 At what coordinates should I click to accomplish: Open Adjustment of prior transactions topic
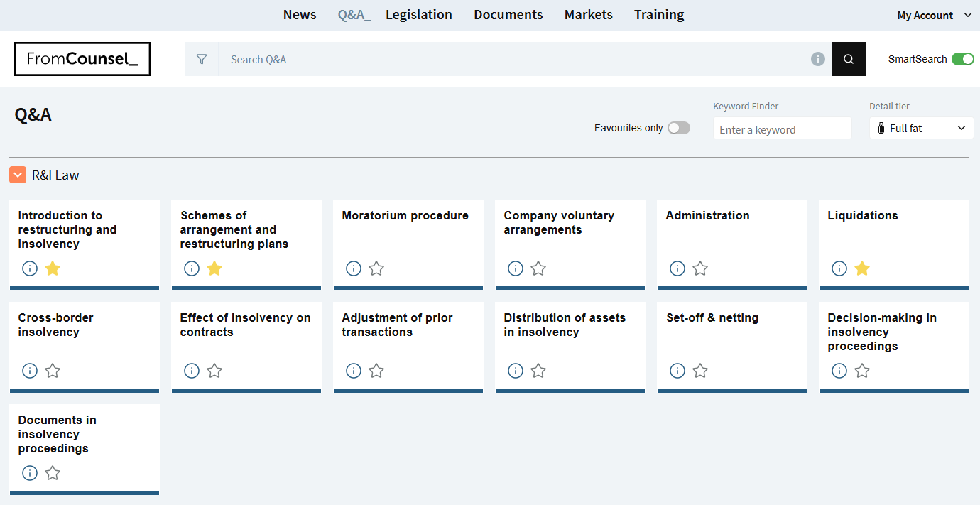(397, 325)
